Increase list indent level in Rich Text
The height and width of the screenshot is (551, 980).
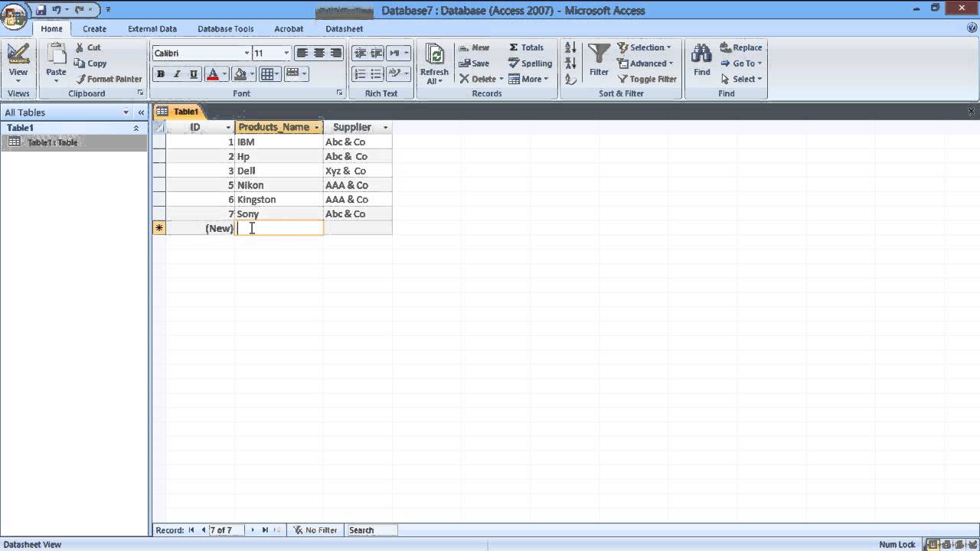point(376,53)
